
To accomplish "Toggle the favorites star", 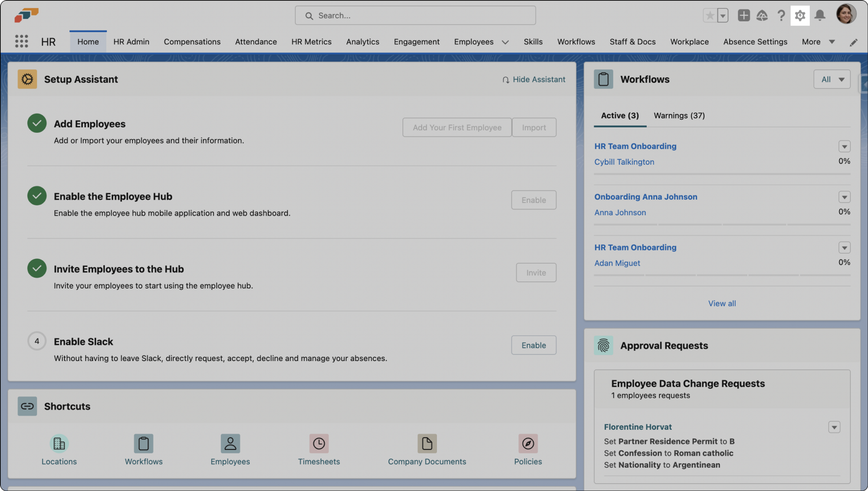I will click(x=710, y=16).
